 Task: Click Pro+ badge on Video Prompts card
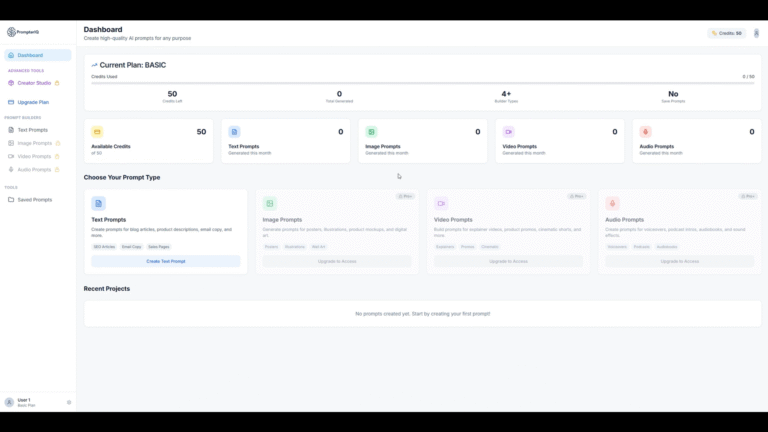576,196
